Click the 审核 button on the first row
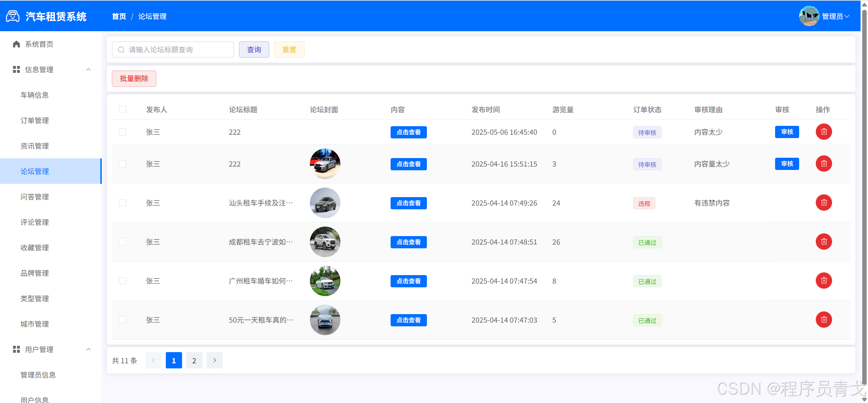Image resolution: width=868 pixels, height=403 pixels. coord(787,132)
